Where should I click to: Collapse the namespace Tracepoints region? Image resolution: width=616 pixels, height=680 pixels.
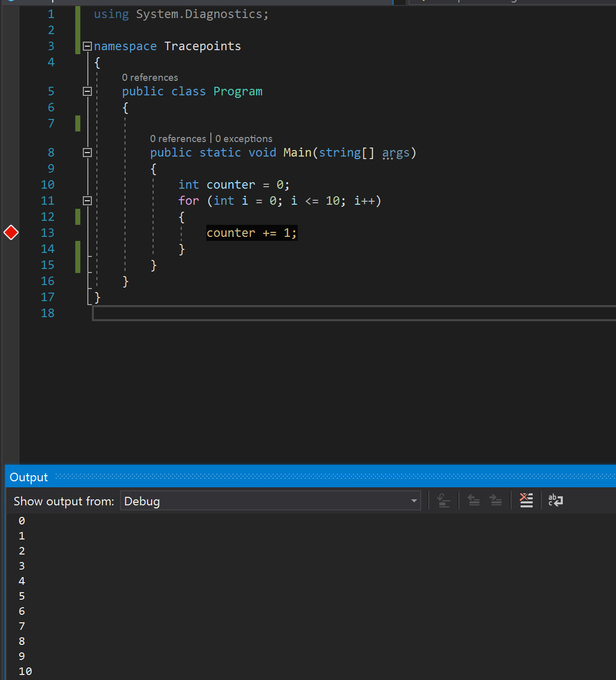pyautogui.click(x=87, y=46)
